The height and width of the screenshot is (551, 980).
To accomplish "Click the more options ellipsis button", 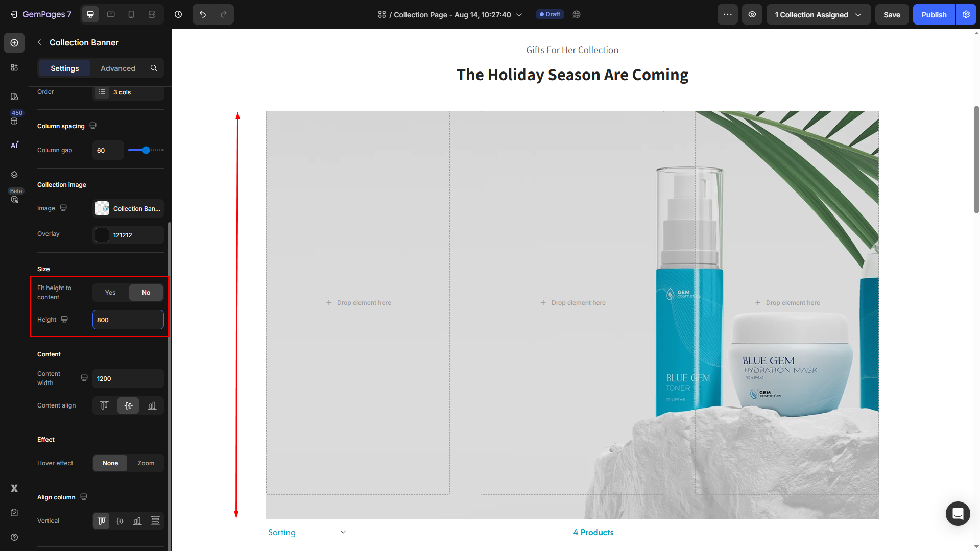I will [x=728, y=14].
